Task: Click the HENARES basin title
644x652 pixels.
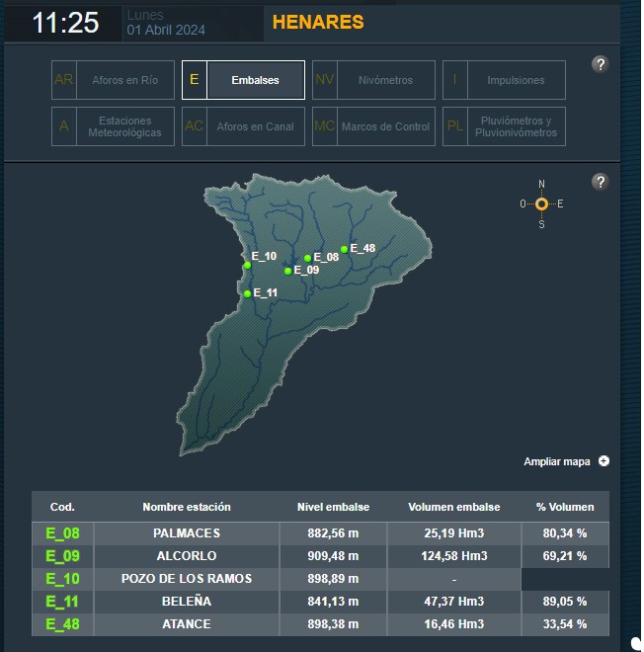Action: click(318, 22)
